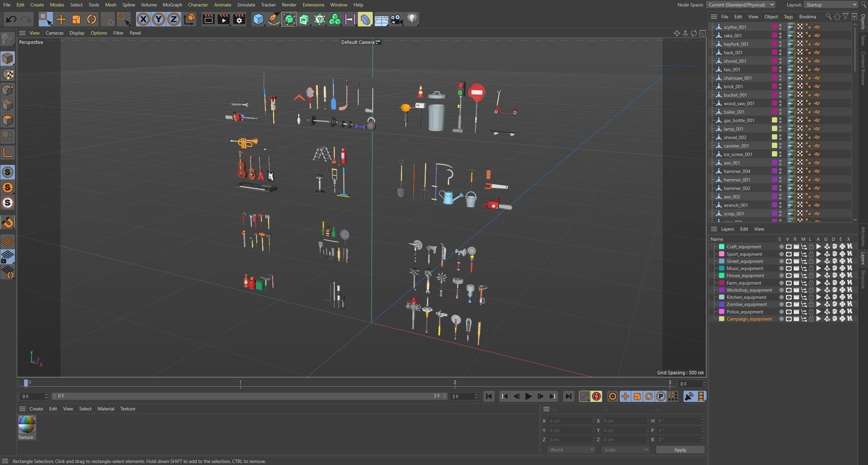The image size is (868, 465).
Task: Open the Cameras viewport menu
Action: tap(54, 33)
